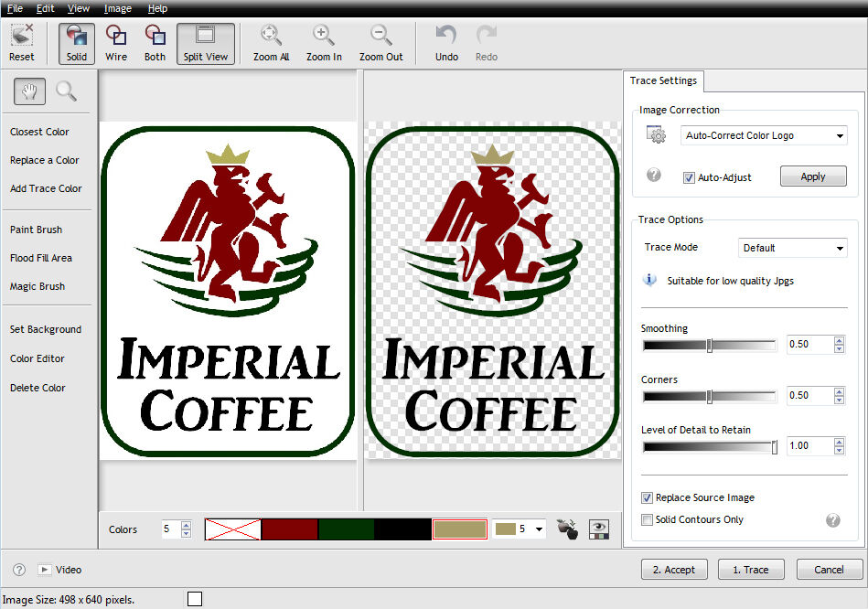Expand the Trace Mode dropdown
This screenshot has height=609, width=868.
click(792, 248)
